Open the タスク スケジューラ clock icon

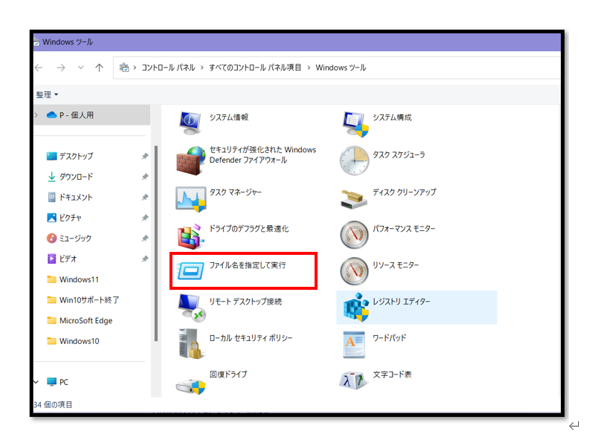tap(354, 160)
